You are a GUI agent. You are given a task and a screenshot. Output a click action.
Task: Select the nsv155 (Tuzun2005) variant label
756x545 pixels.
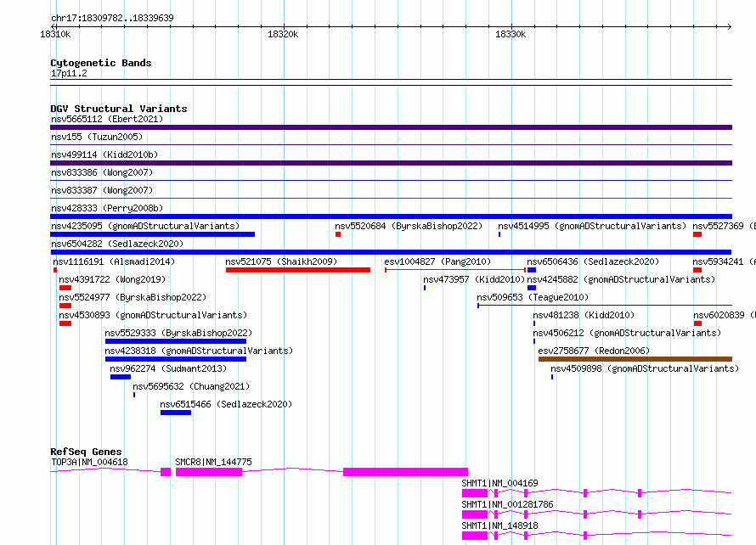pyautogui.click(x=97, y=137)
